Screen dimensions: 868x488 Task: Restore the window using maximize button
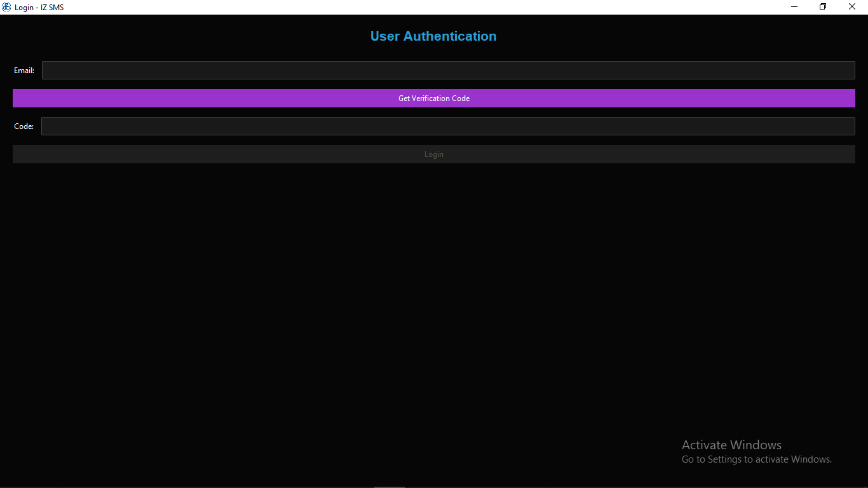822,7
